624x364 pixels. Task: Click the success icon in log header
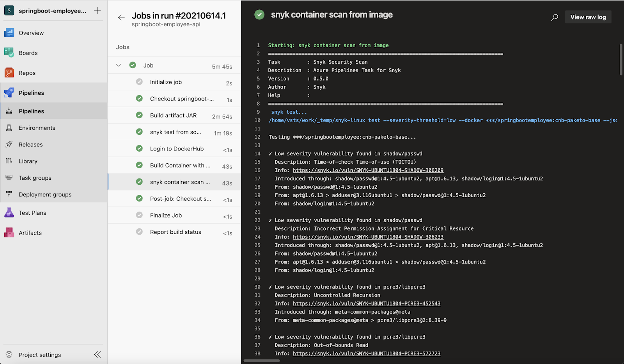[x=259, y=15]
